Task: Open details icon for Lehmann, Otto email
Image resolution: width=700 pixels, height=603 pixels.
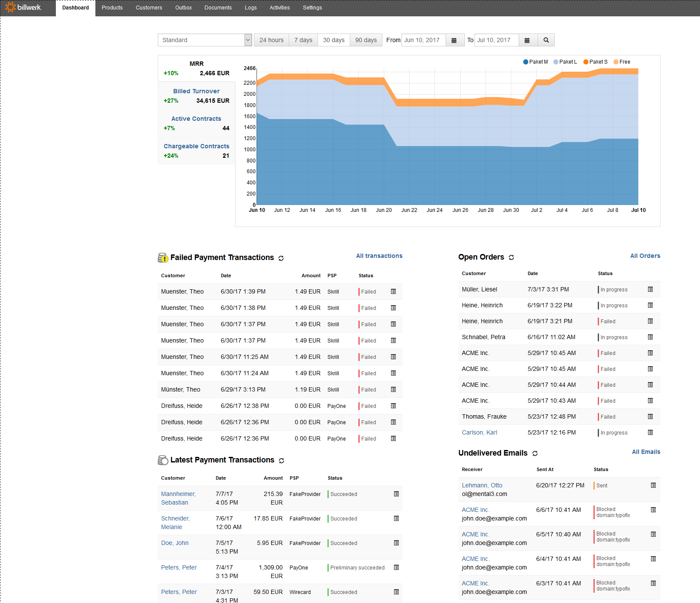Action: pyautogui.click(x=653, y=485)
